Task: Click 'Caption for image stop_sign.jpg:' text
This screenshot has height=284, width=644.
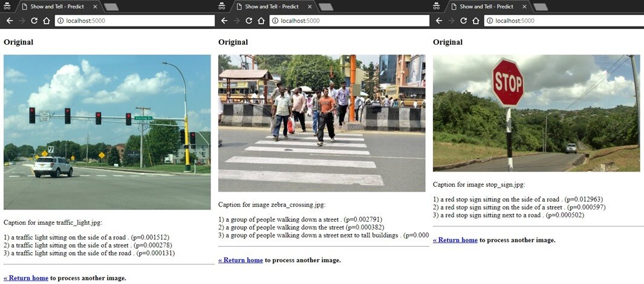Action: tap(479, 185)
